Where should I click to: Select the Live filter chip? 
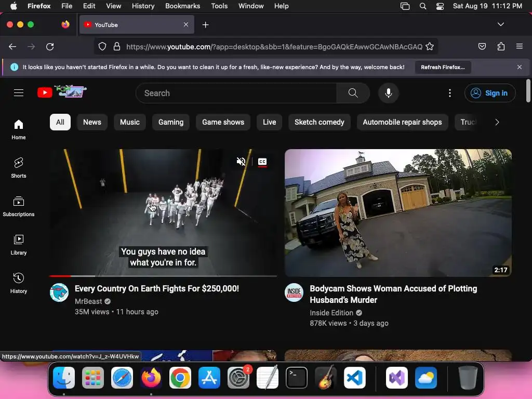[270, 122]
